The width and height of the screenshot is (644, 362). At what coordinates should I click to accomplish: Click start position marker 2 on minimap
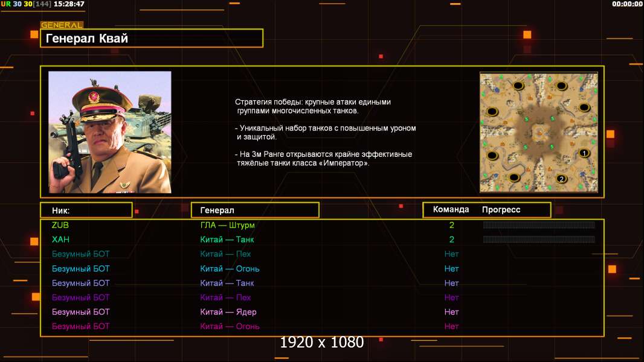(x=561, y=179)
